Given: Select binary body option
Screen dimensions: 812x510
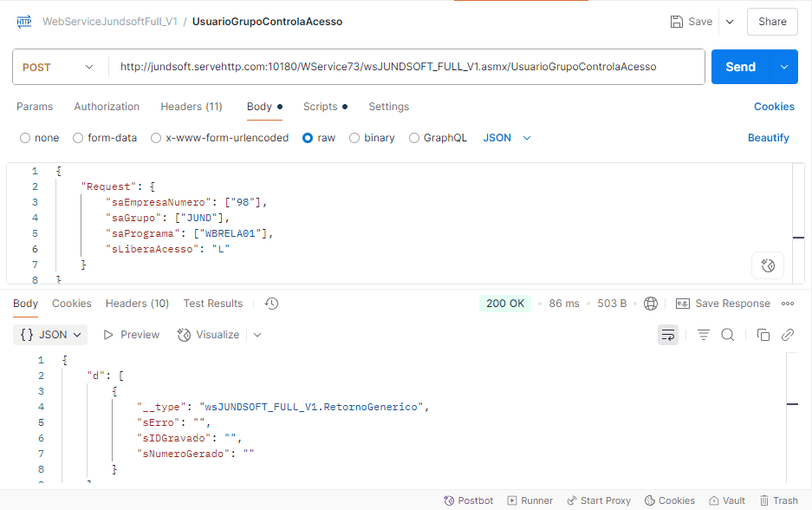Looking at the screenshot, I should (x=354, y=138).
